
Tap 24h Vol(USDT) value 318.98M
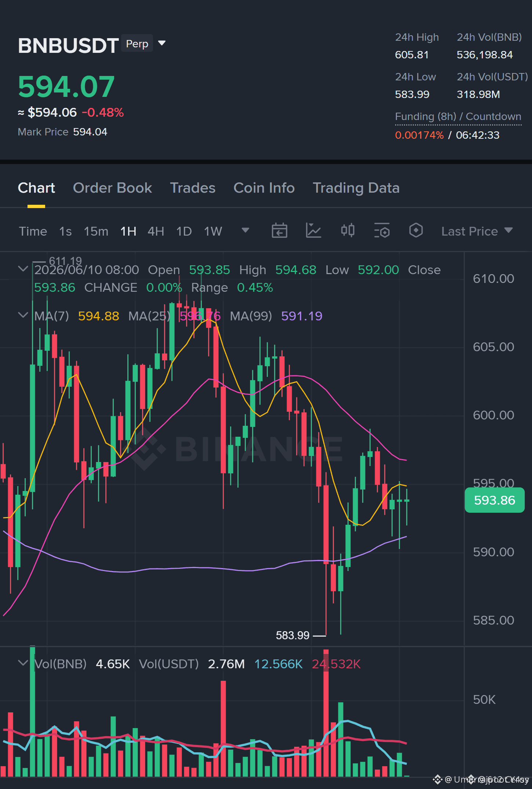tap(478, 95)
